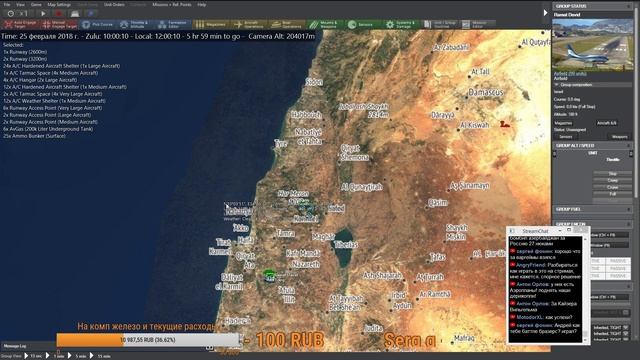Image resolution: width=640 pixels, height=360 pixels.
Task: Click the 25x Ammo Bunker (Surface) line
Action: [34, 136]
